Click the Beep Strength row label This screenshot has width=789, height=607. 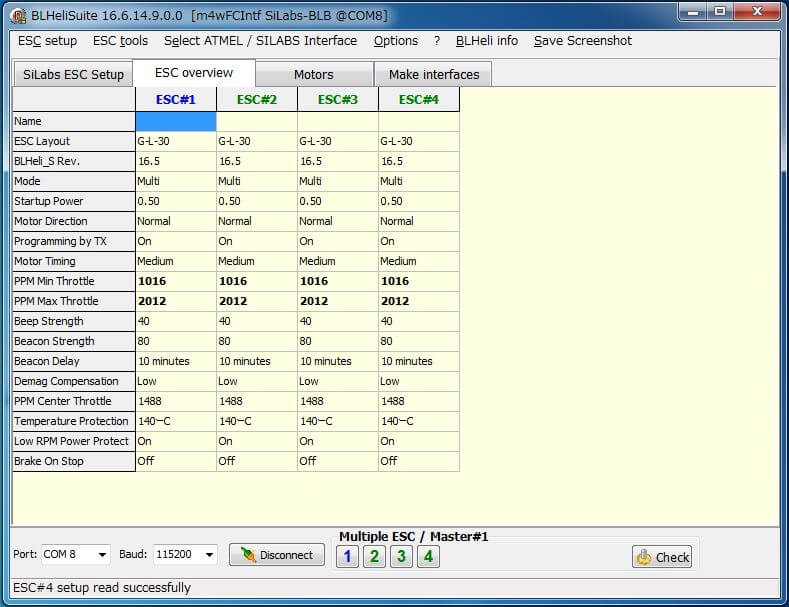74,321
